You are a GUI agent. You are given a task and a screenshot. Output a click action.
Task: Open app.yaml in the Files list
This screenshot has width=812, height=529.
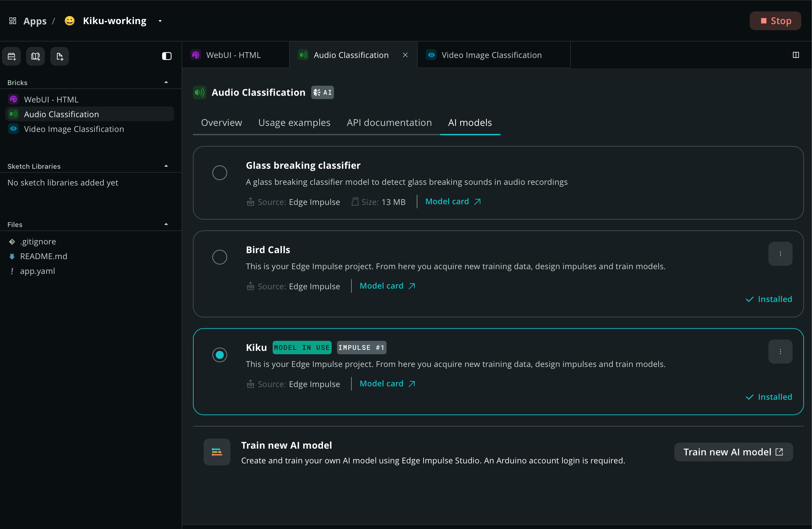37,271
